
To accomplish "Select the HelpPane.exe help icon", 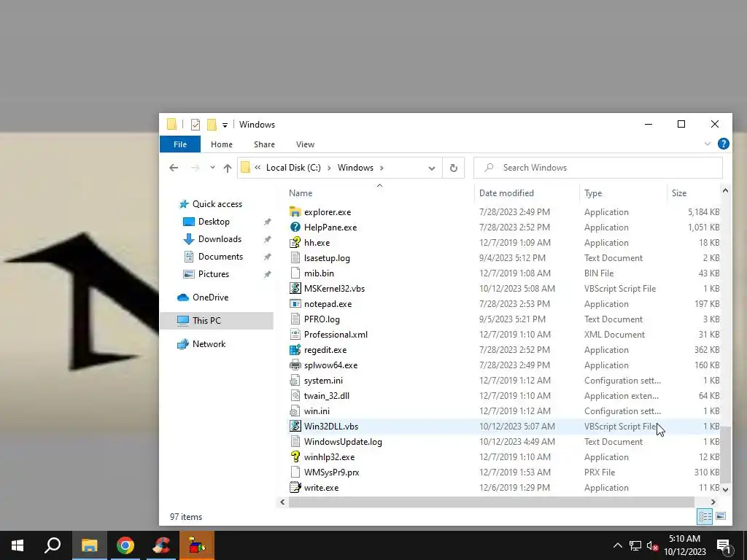I will [x=295, y=227].
